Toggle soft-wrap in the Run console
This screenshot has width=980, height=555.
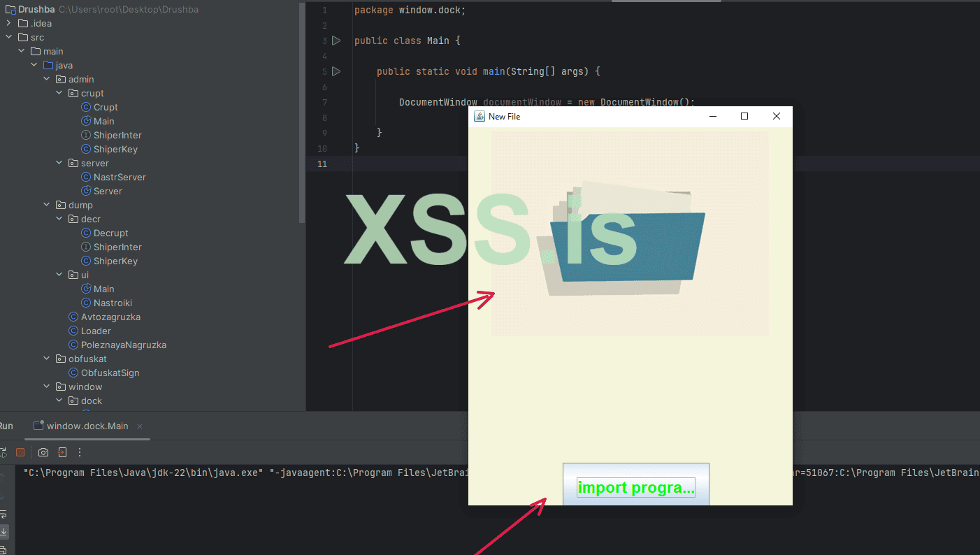[x=3, y=514]
